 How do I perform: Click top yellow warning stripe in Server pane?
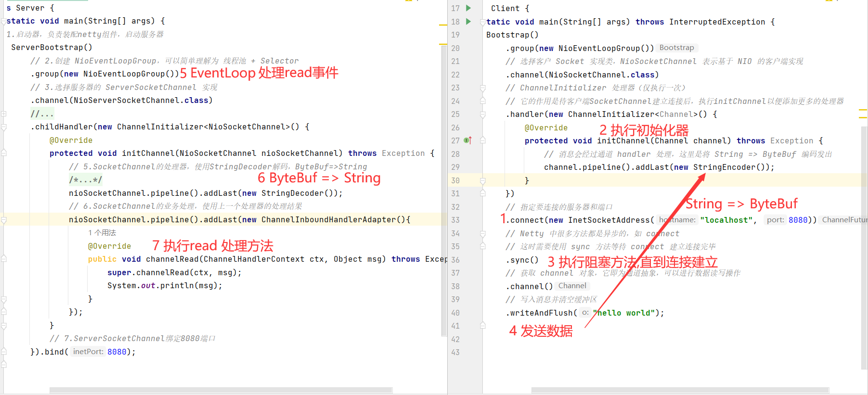pos(443,25)
